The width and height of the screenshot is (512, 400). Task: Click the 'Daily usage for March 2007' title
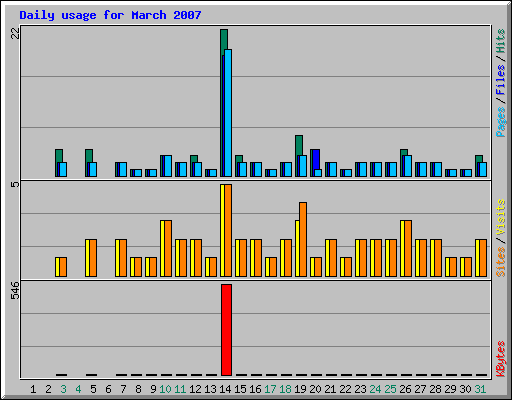point(110,15)
